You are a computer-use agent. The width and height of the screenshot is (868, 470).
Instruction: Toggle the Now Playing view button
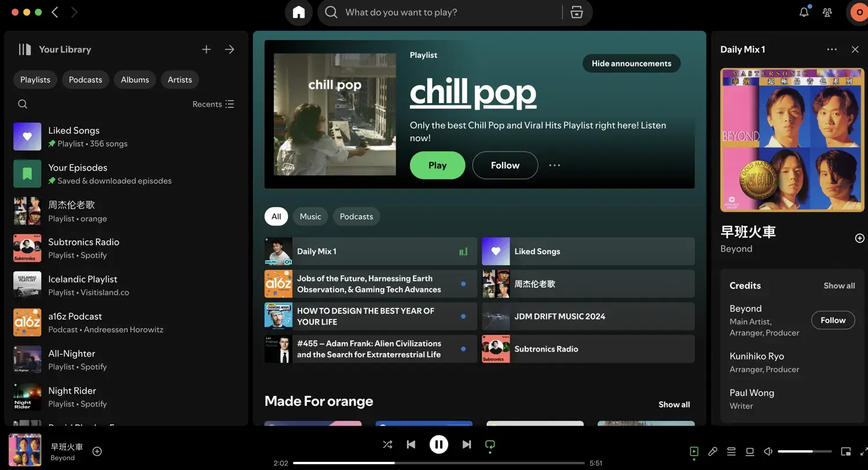694,451
